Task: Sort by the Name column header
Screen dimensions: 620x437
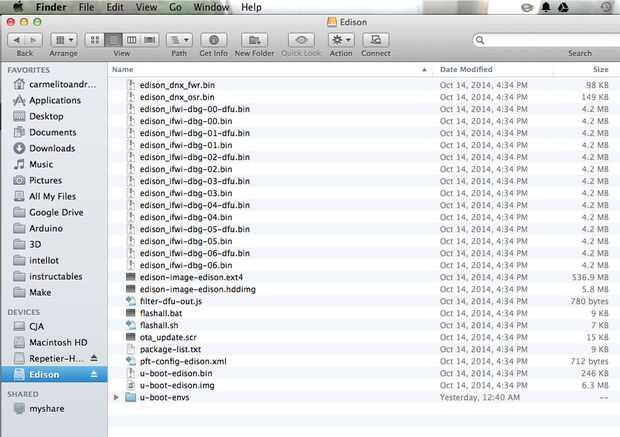Action: (x=270, y=69)
